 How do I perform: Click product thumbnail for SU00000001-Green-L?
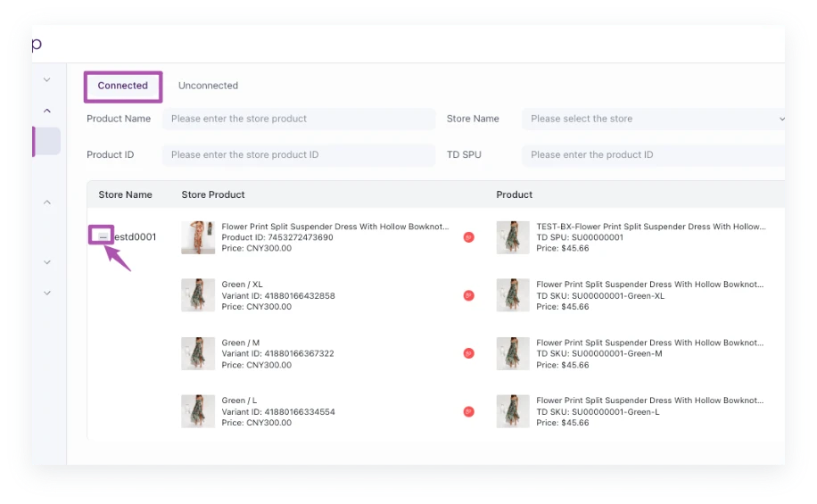pyautogui.click(x=513, y=411)
